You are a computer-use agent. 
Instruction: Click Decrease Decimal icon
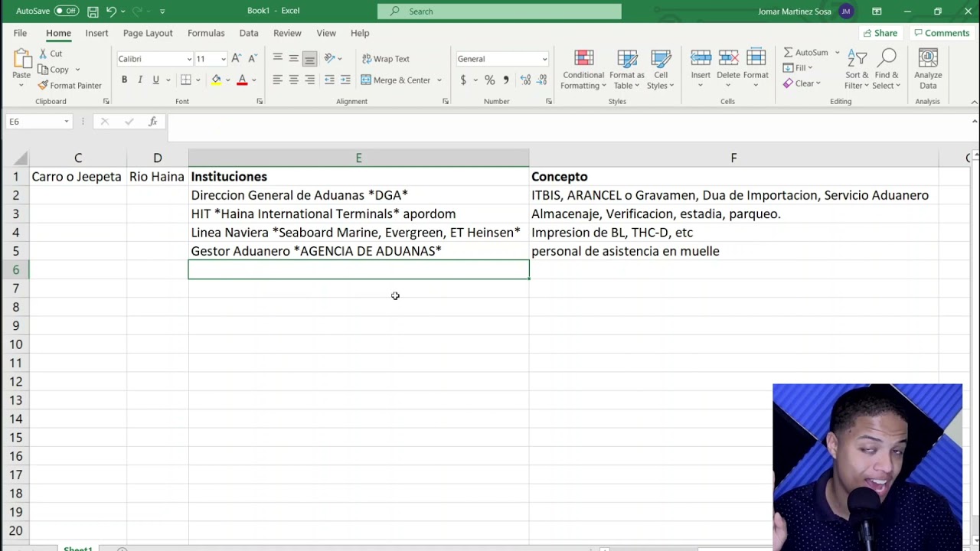pos(542,80)
